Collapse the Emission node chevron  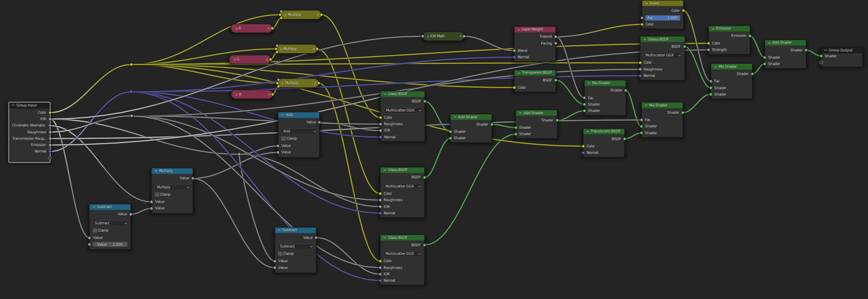tap(713, 28)
